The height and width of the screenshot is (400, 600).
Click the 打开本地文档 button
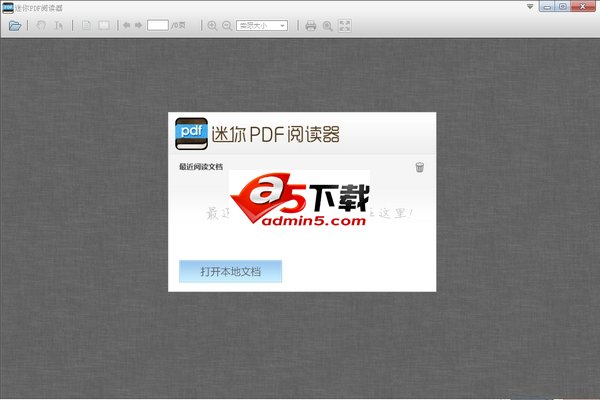pos(230,271)
